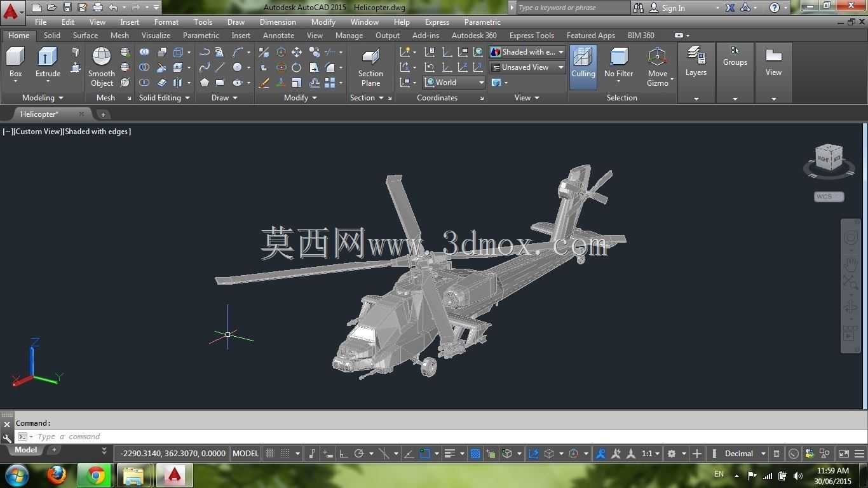868x488 pixels.
Task: Toggle Transparency display in status bar
Action: 475,454
